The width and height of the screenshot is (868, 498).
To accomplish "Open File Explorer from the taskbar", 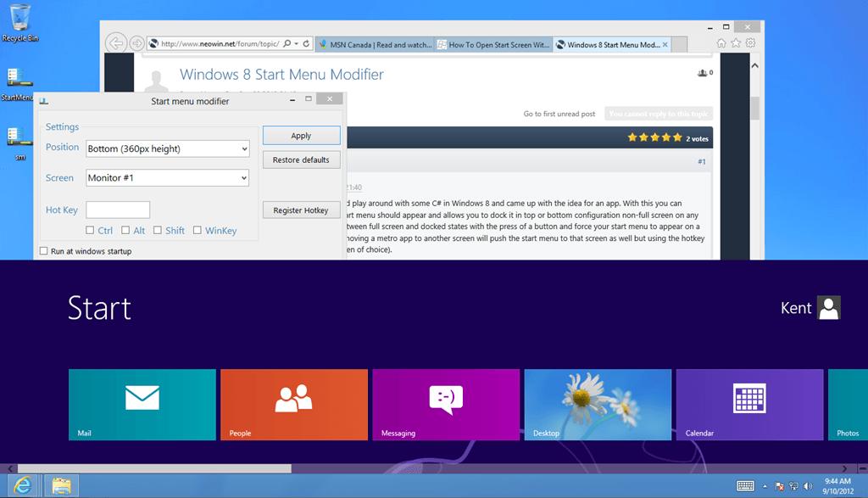I will point(61,485).
